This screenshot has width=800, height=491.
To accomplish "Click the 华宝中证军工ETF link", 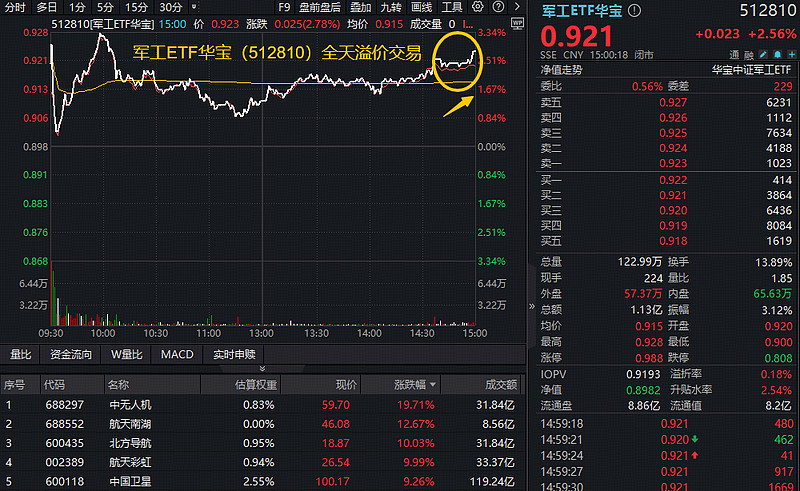I will pyautogui.click(x=751, y=70).
